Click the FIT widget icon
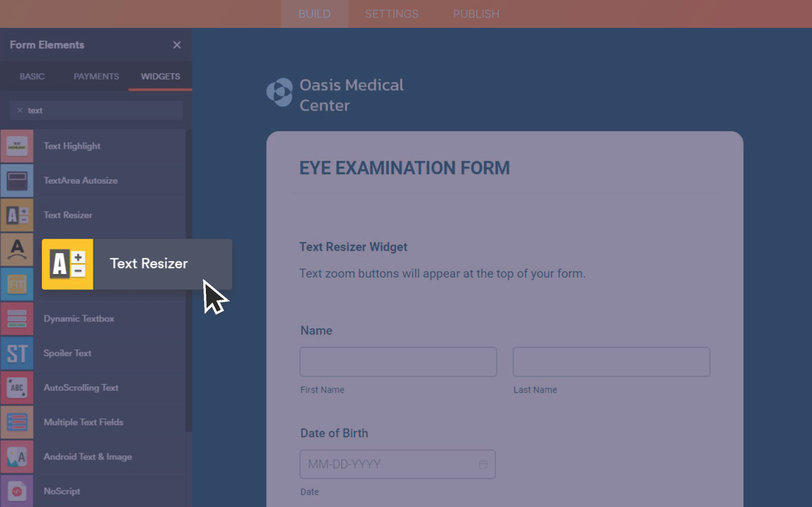This screenshot has height=507, width=812. coord(17,284)
